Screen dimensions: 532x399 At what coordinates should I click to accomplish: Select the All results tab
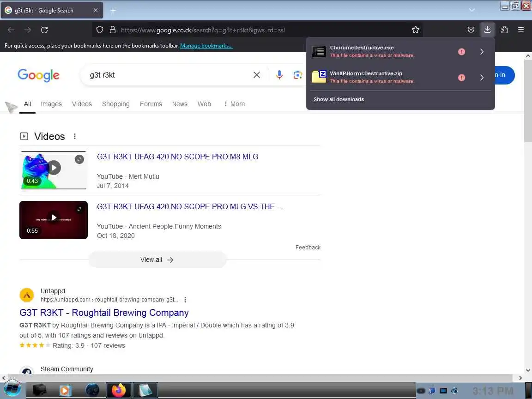28,104
